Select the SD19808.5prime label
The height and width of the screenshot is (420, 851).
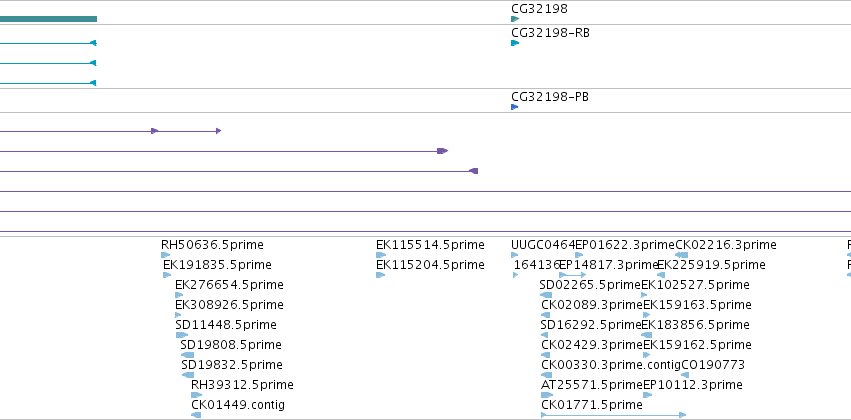point(231,345)
